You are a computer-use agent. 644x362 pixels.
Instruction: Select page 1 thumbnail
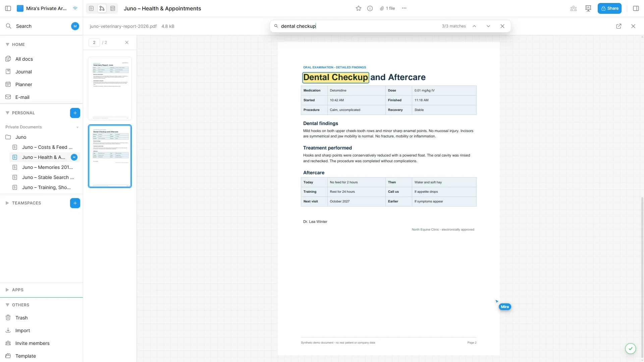pos(110,88)
